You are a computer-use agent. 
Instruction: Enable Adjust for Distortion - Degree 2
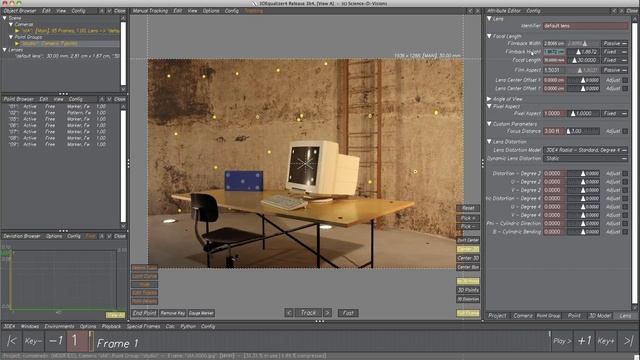[625, 173]
